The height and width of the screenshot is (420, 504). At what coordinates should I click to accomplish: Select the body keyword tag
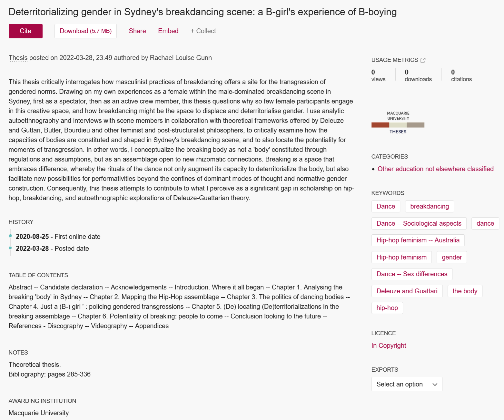[x=465, y=291]
